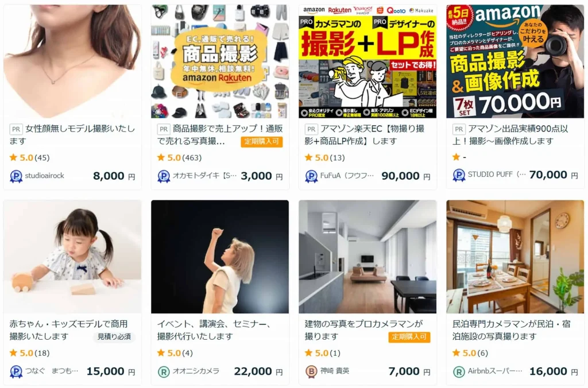Screen dimensions: 588x388
Task: Click the green R badge next to オオニシカメラ
Action: [164, 371]
